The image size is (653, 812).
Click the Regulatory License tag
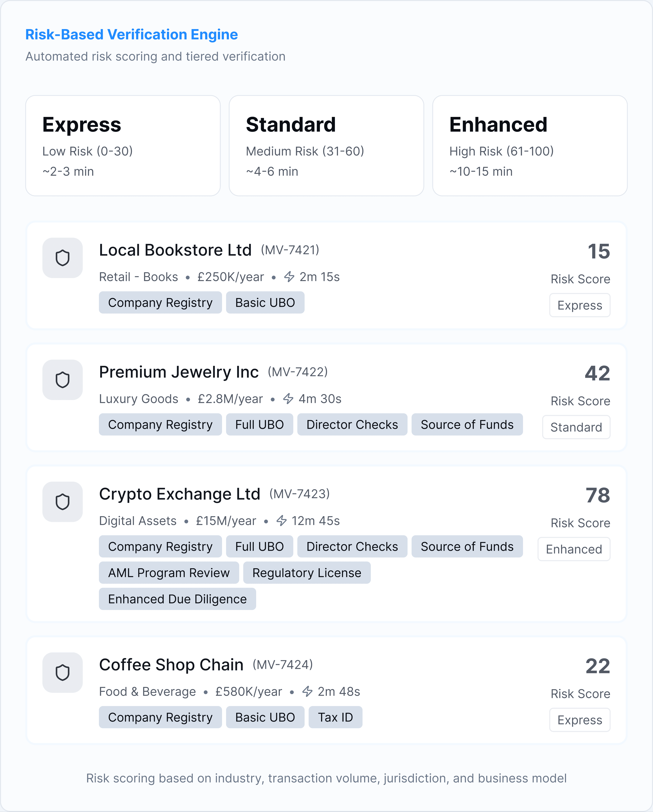(307, 573)
